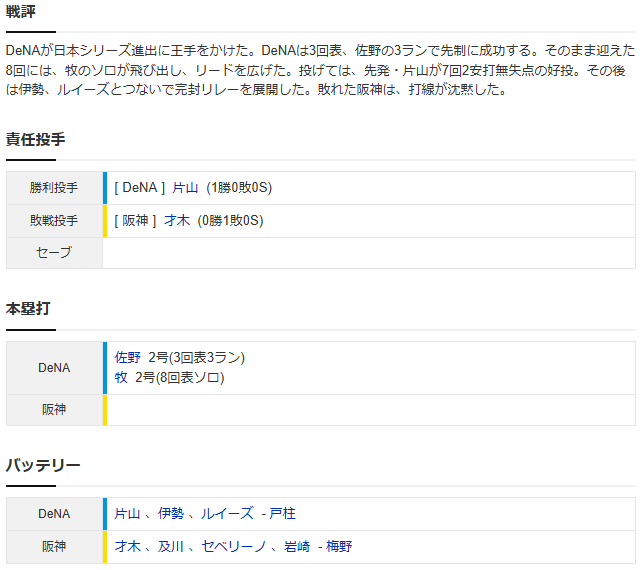Viewport: 640px width, 570px height.
Task: Open pitcher セベリーノ link
Action: pos(234,547)
